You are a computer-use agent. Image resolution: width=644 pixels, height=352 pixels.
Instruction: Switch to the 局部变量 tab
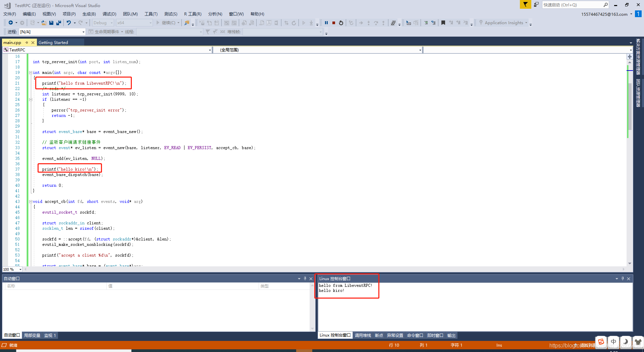pyautogui.click(x=32, y=336)
